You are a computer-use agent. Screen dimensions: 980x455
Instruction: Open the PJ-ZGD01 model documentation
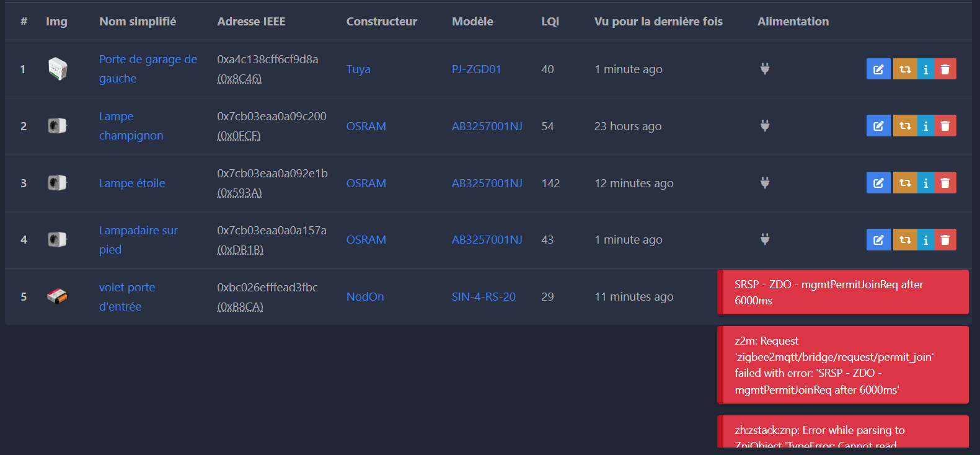pos(476,69)
